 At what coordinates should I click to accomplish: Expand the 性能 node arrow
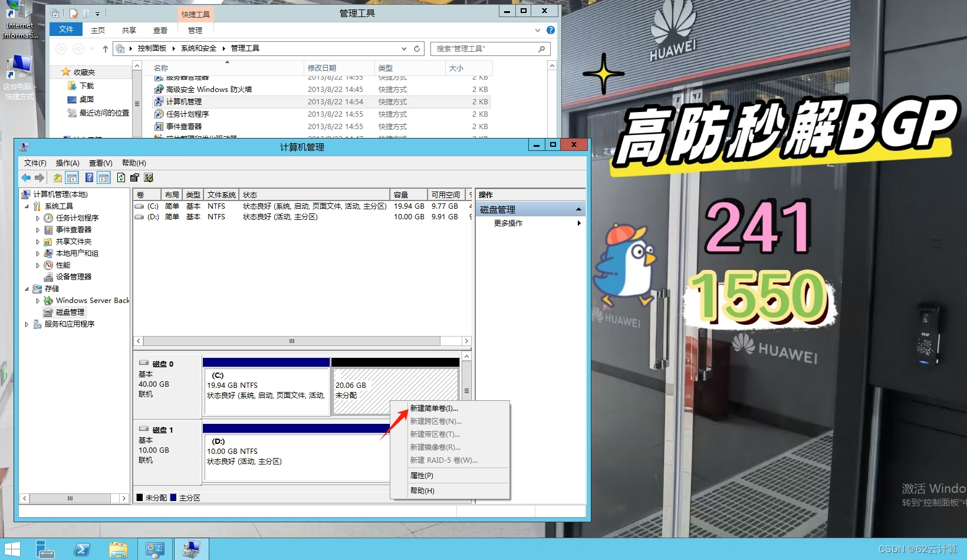point(38,265)
